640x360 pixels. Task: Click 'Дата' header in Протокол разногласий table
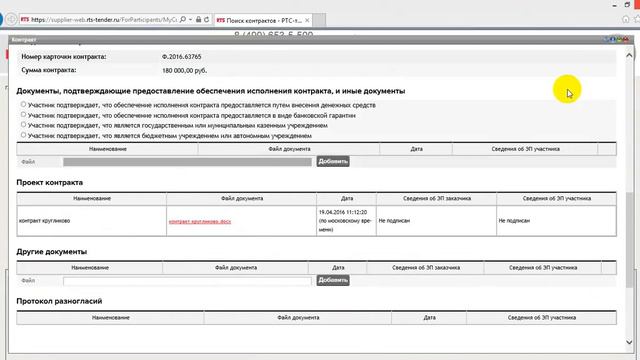[x=429, y=318]
